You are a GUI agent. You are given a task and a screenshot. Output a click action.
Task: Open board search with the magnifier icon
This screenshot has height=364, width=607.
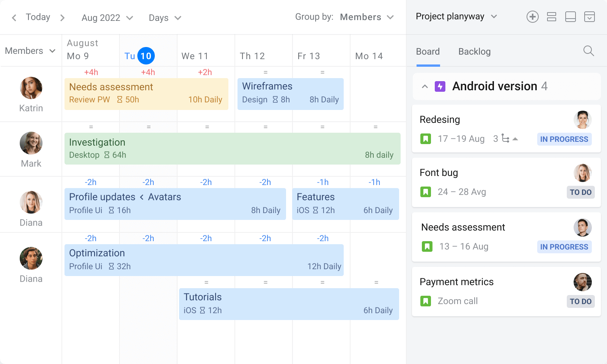click(x=588, y=51)
